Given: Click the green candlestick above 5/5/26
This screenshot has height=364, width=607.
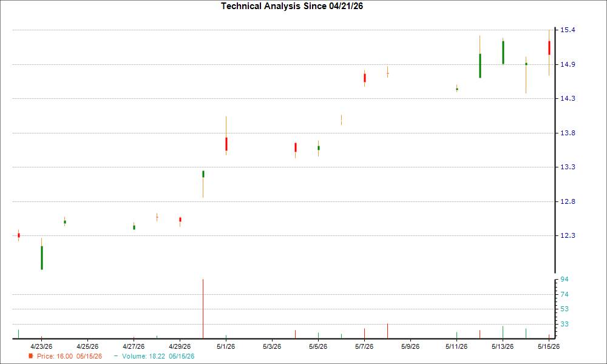Looking at the screenshot, I should pyautogui.click(x=319, y=148).
